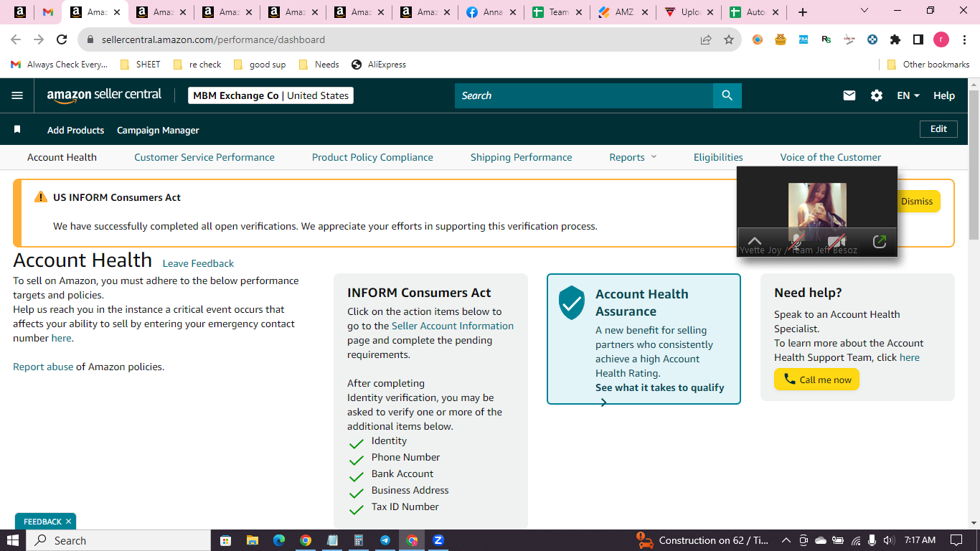This screenshot has width=980, height=551.
Task: Open a new browser tab
Action: pos(803,12)
